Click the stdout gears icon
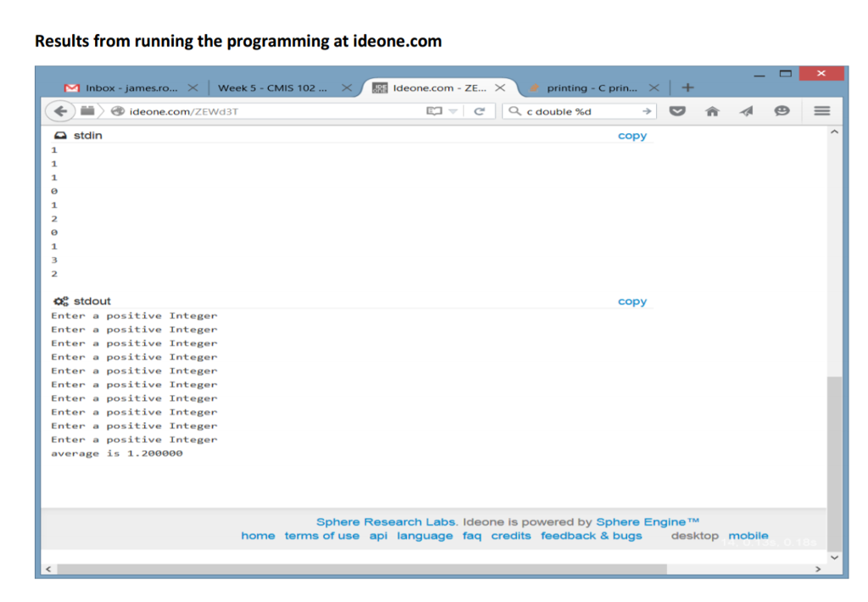868x602 pixels. click(61, 301)
